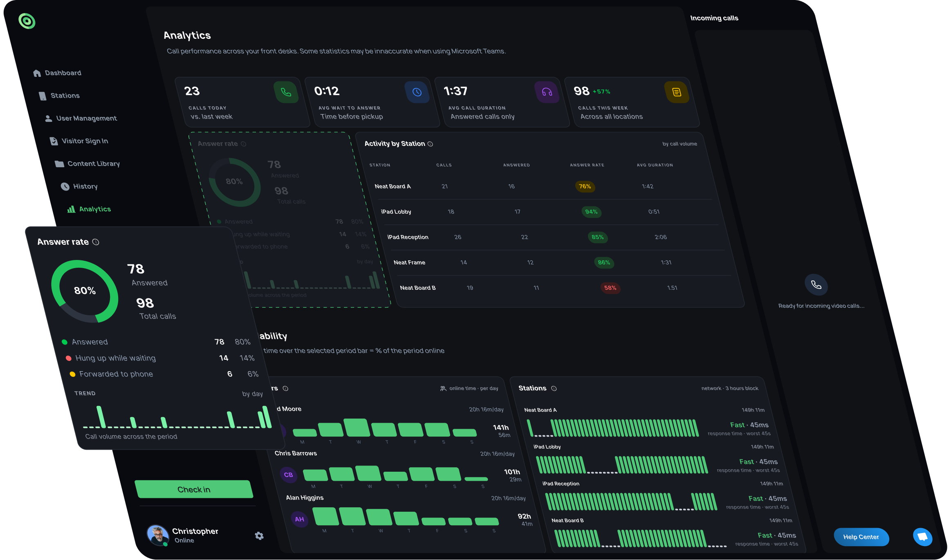Click the '+57%' change indicator
This screenshot has width=951, height=560.
tap(601, 92)
